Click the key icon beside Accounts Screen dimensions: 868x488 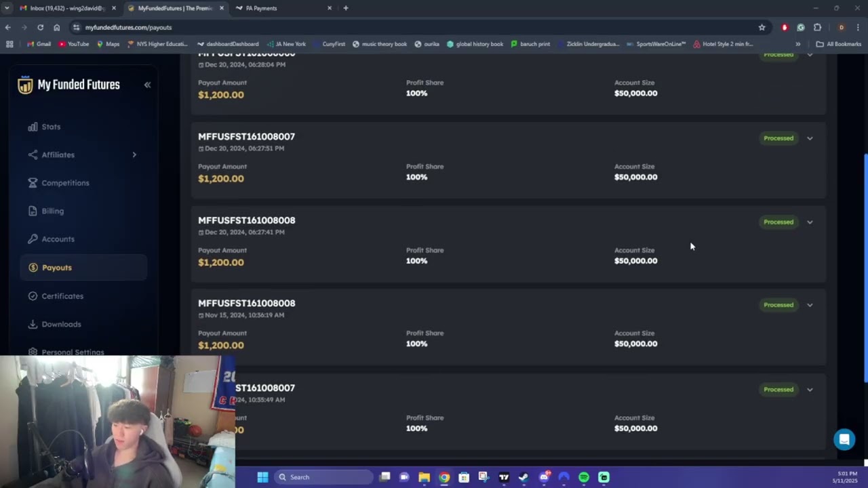pos(33,239)
